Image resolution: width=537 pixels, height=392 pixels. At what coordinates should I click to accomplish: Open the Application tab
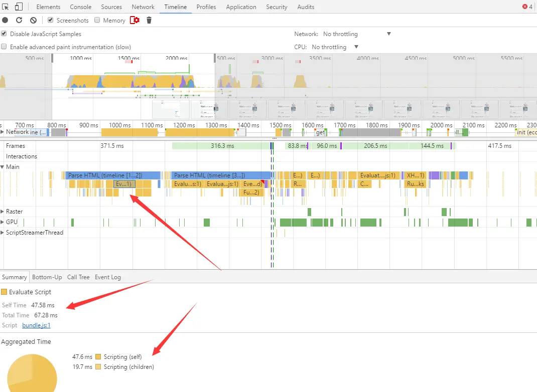[241, 7]
